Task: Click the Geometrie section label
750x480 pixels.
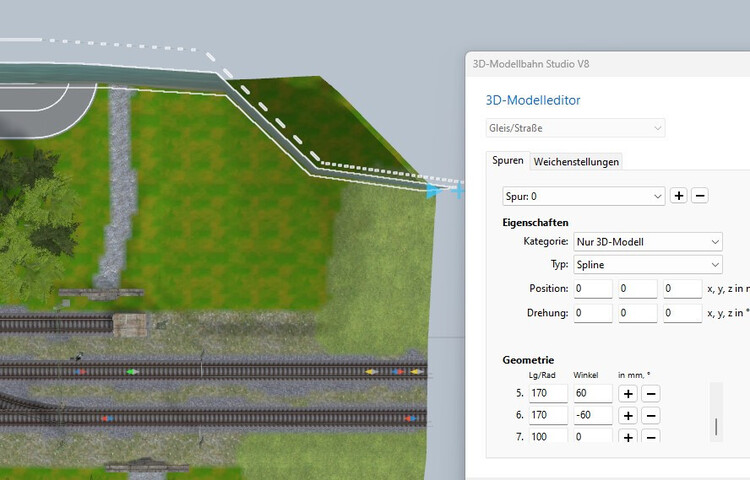Action: [528, 360]
